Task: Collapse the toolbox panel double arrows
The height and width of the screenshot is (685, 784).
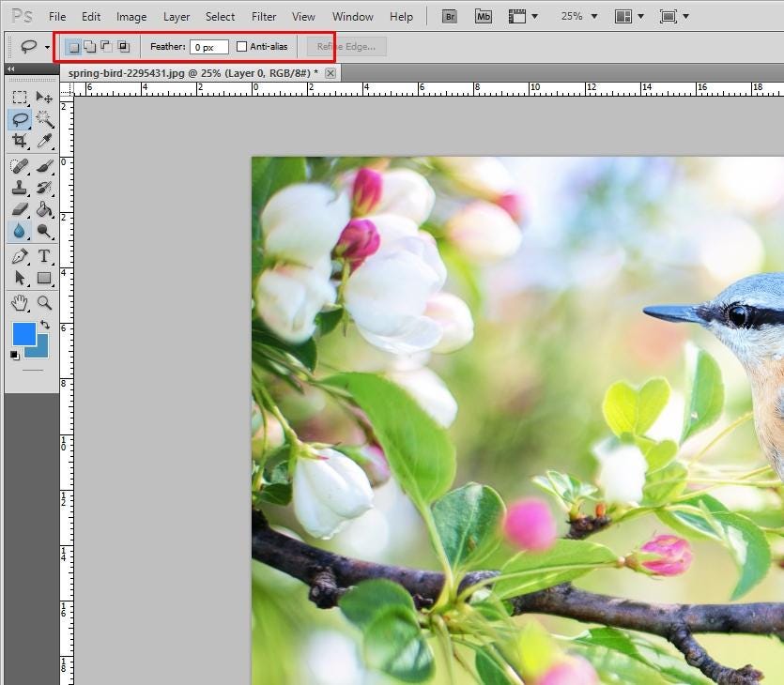Action: click(11, 68)
